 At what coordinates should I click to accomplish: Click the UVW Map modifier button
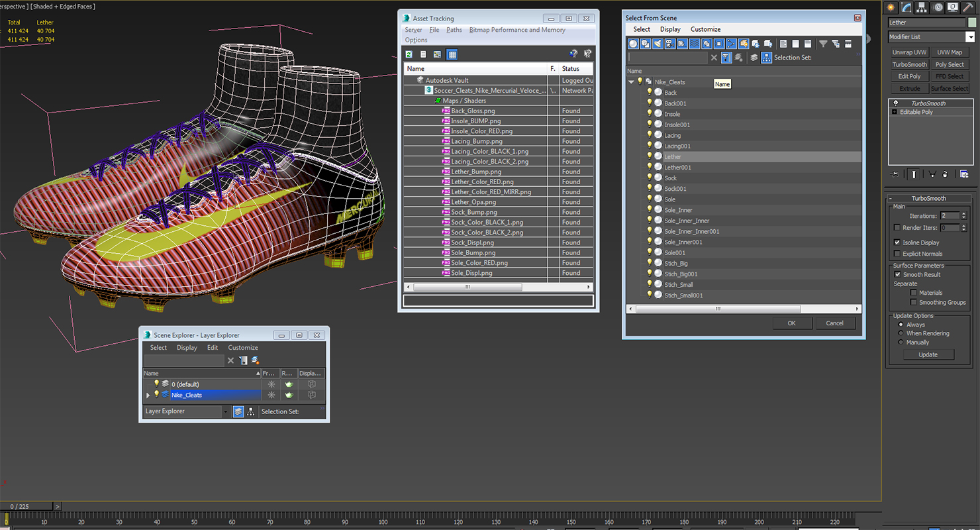click(x=950, y=52)
